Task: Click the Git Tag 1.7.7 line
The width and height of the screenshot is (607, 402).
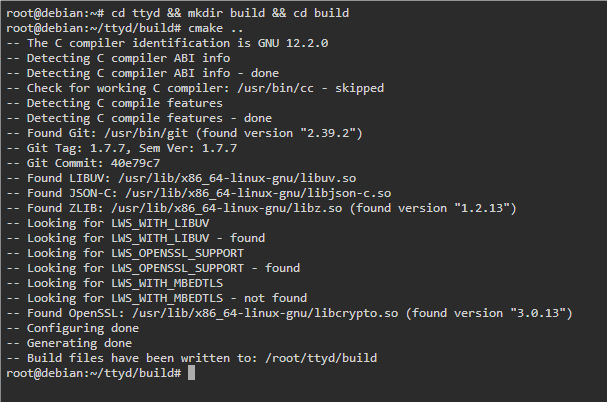Action: tap(122, 148)
